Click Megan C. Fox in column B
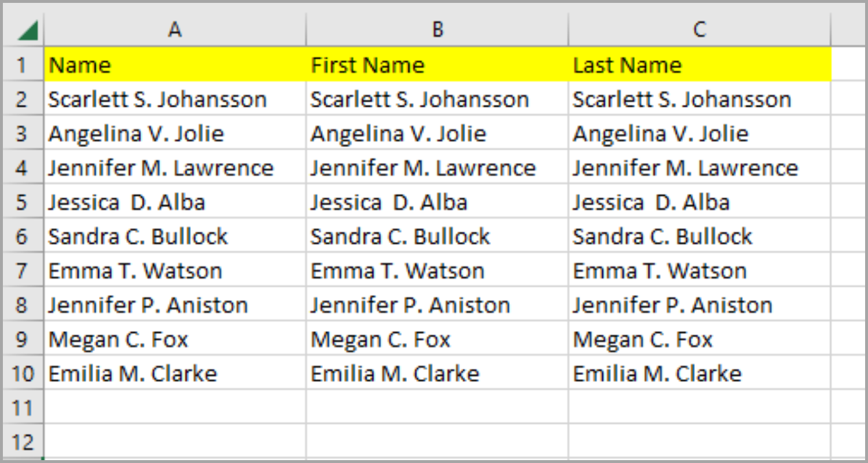 point(381,340)
